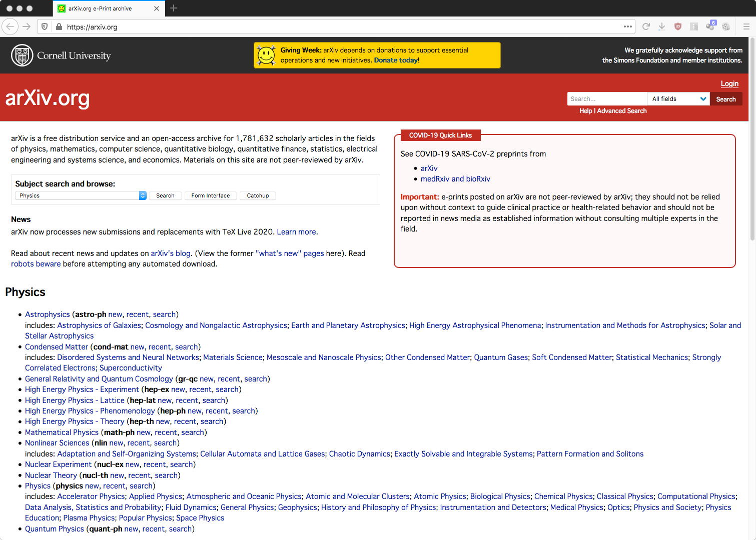Open High Energy Astrophysical Phenomena link
Image resolution: width=756 pixels, height=540 pixels.
(x=475, y=325)
